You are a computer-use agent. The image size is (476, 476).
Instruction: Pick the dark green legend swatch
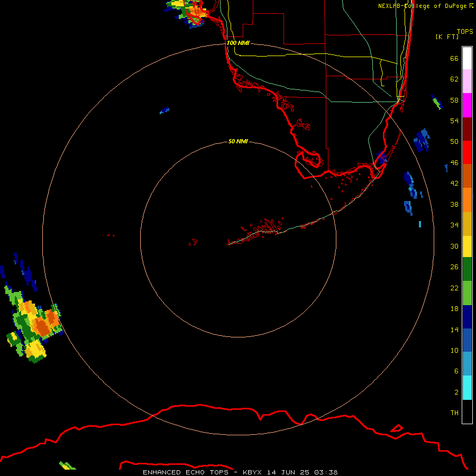tap(467, 269)
